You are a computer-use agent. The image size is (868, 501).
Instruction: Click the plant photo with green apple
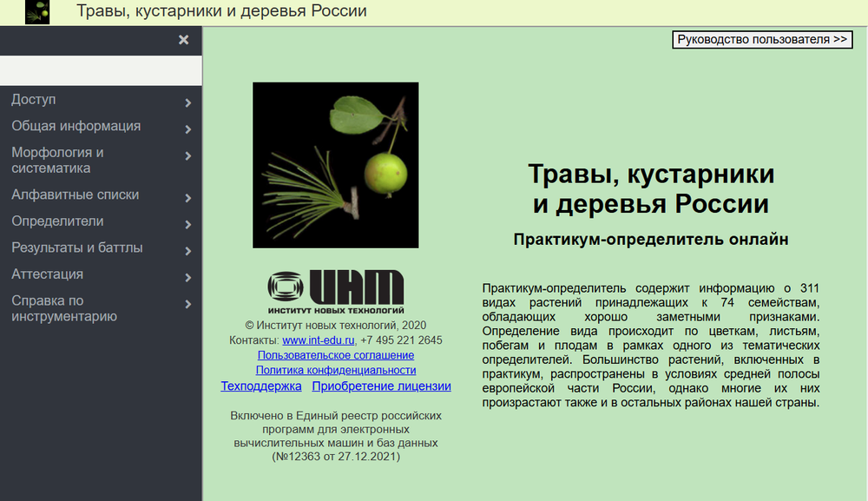coord(335,165)
